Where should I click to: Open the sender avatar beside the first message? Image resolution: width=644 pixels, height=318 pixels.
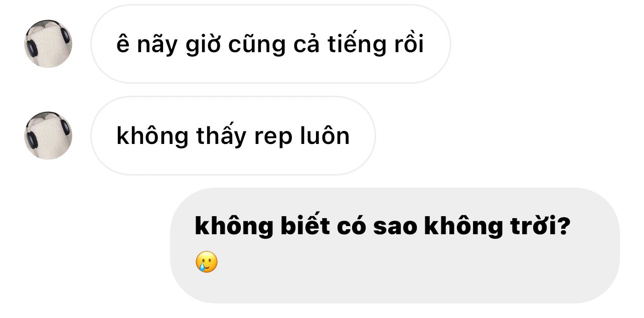click(x=48, y=44)
